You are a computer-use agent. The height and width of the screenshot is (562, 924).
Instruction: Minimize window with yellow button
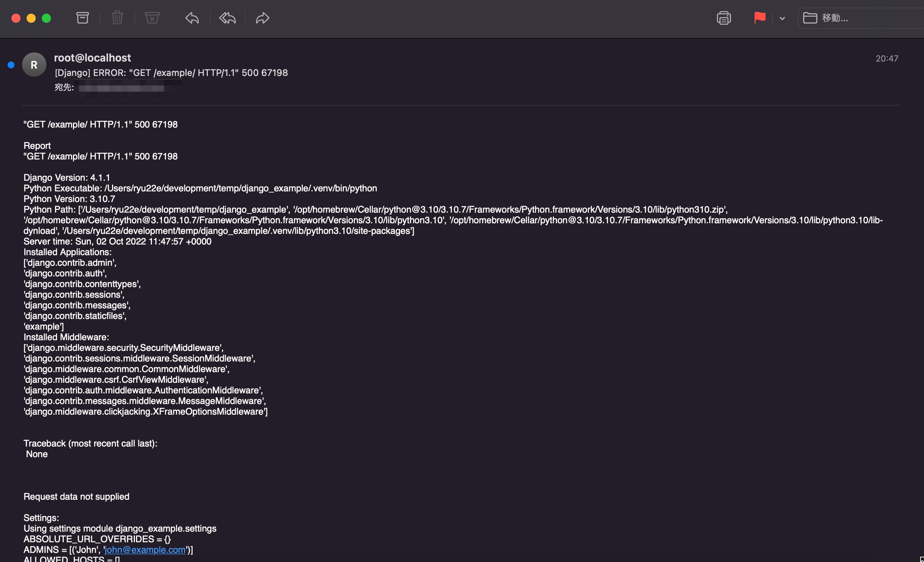(x=31, y=18)
